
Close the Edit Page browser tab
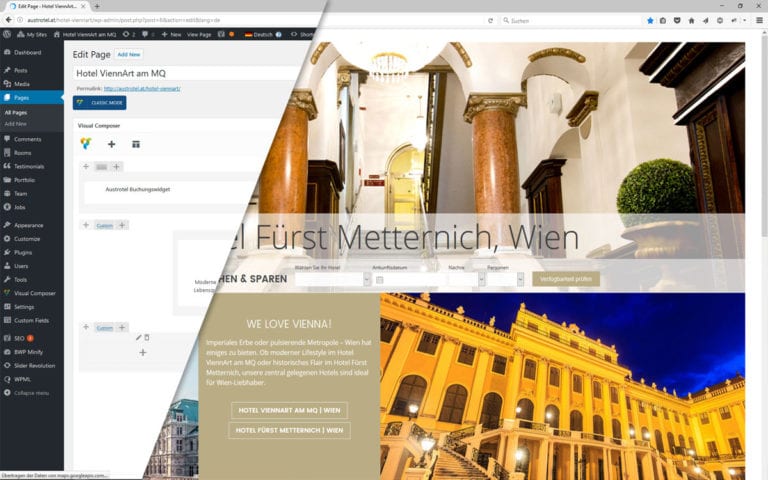tap(83, 6)
